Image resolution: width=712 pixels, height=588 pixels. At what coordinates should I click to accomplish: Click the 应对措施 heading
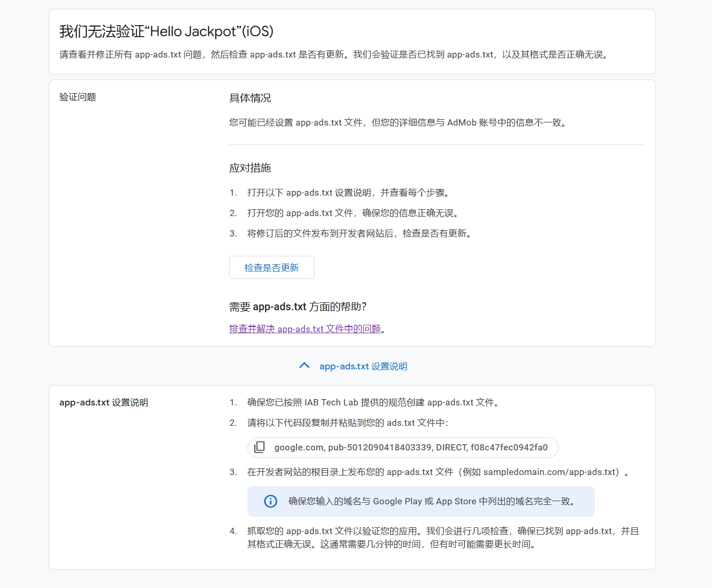tap(250, 168)
